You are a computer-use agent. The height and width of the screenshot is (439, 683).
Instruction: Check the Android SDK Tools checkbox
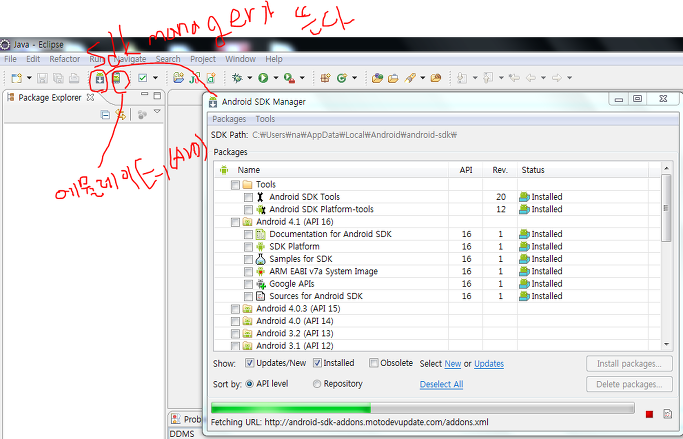tap(248, 197)
